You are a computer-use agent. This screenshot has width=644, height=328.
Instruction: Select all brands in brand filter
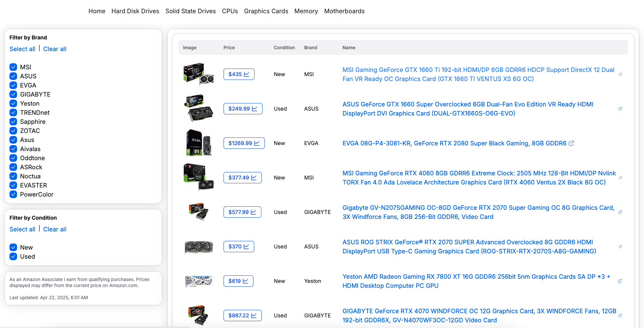click(22, 49)
